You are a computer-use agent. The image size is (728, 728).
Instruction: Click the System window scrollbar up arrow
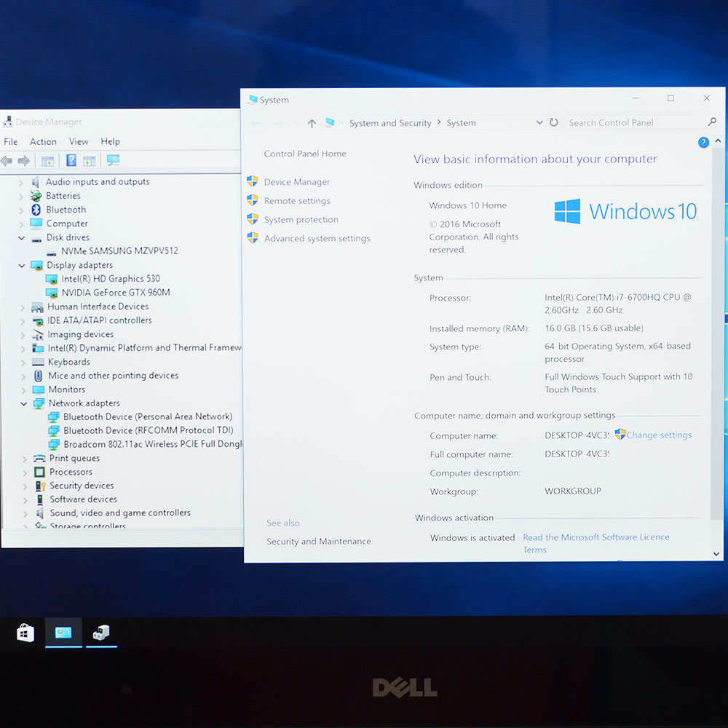[x=718, y=141]
